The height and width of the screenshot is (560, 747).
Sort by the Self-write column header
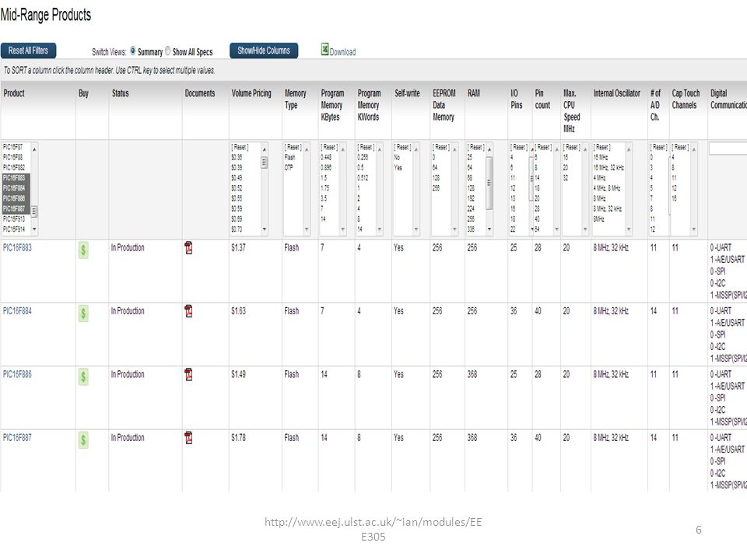pos(407,93)
